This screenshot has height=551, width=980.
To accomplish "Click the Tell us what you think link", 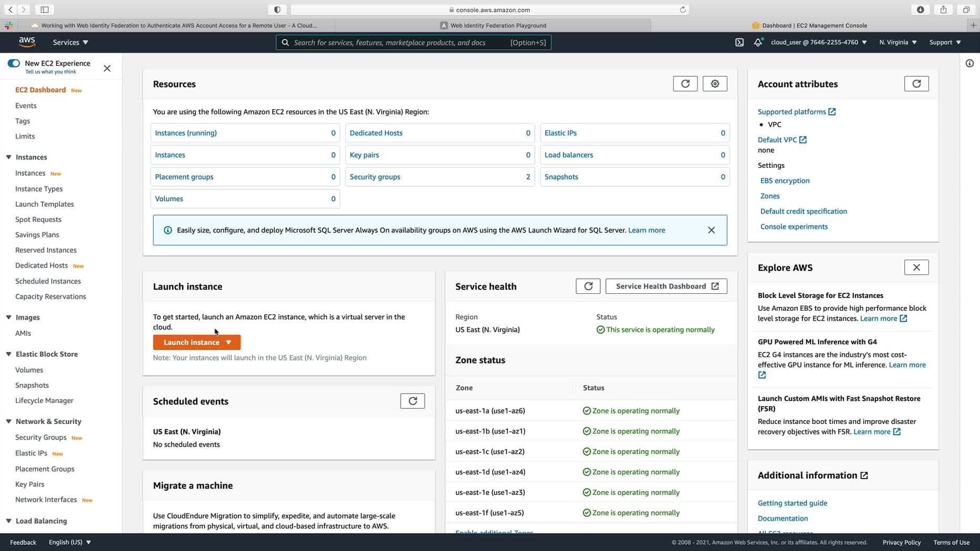I will click(x=51, y=72).
